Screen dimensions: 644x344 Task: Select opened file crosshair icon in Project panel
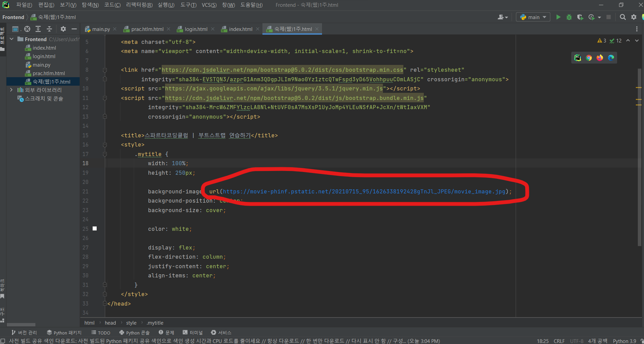[x=27, y=29]
